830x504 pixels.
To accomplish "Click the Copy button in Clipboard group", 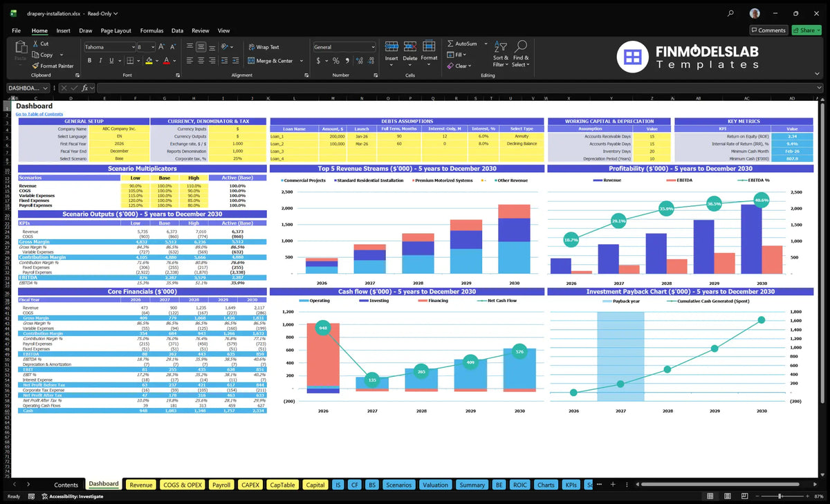I will (42, 55).
